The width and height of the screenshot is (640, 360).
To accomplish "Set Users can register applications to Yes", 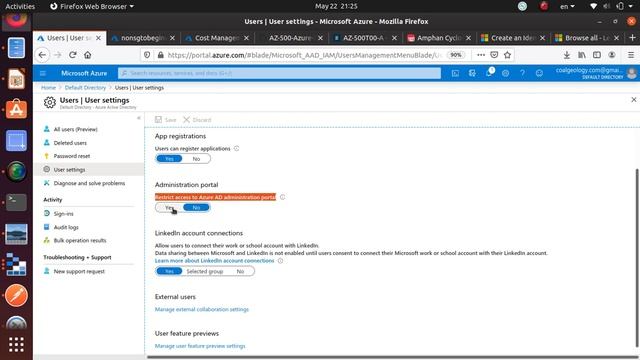I will coord(169,159).
